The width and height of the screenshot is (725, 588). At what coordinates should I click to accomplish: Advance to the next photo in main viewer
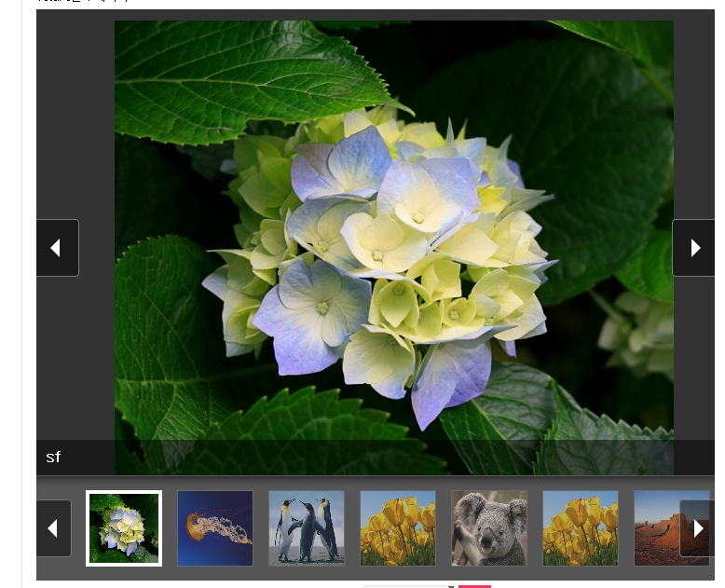[x=693, y=248]
